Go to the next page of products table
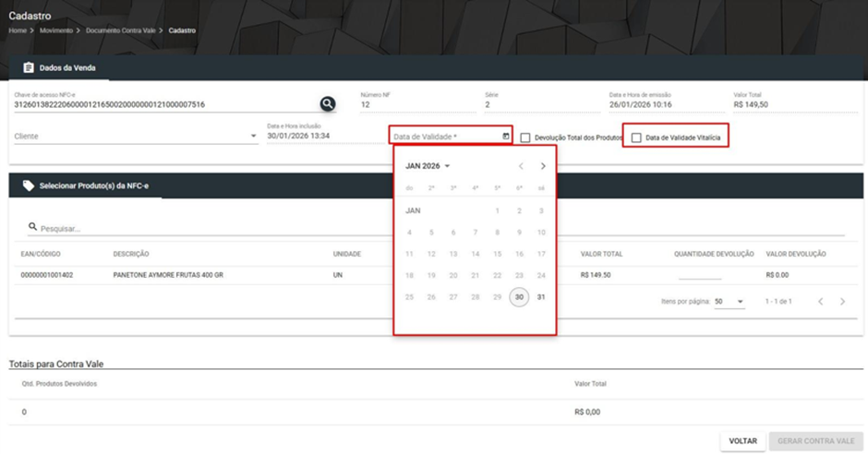 pyautogui.click(x=842, y=302)
